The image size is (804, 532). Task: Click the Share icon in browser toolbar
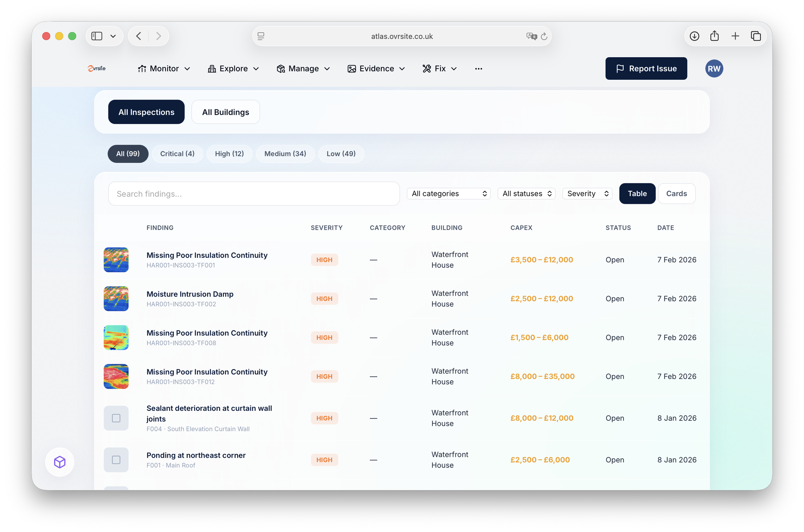point(714,36)
